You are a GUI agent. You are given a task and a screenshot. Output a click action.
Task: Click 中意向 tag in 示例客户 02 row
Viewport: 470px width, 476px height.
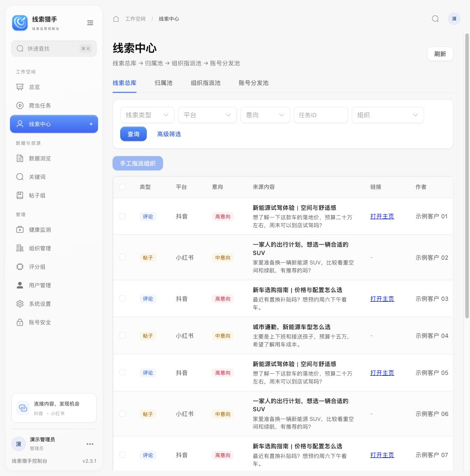[x=223, y=258]
